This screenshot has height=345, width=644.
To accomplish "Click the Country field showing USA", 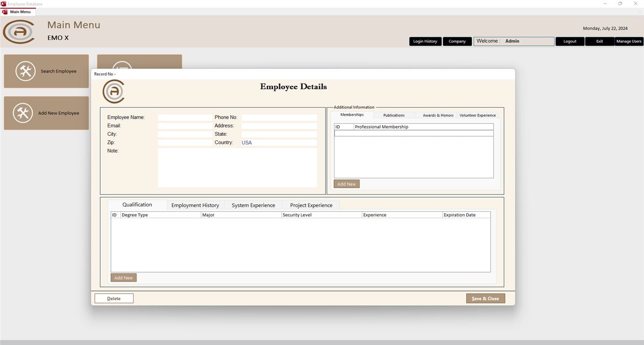I will 279,143.
